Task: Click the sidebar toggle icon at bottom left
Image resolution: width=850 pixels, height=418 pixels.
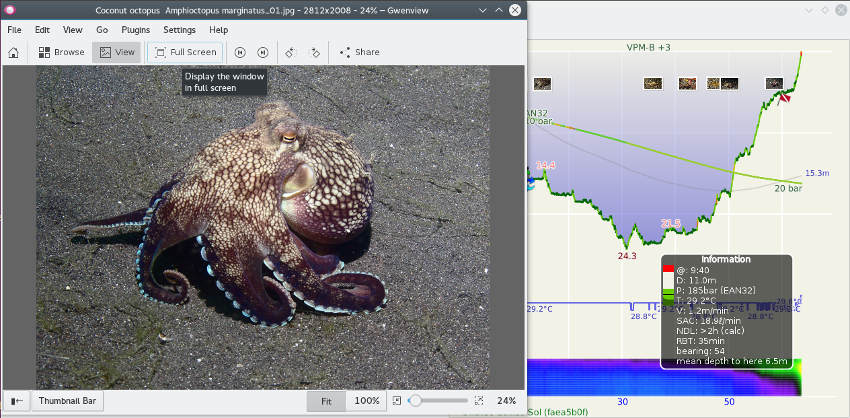Action: pyautogui.click(x=16, y=401)
